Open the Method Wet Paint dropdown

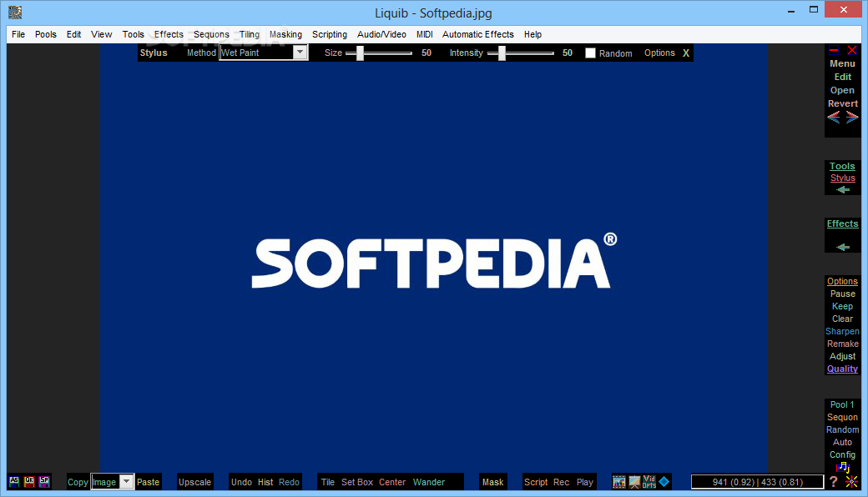pos(300,53)
